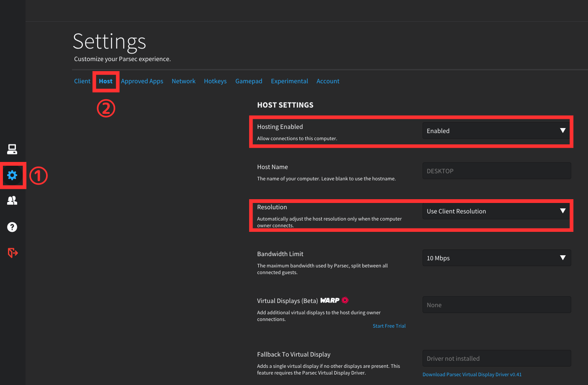588x385 pixels.
Task: Click Download Parsec Virtual Display Driver link
Action: coord(472,375)
